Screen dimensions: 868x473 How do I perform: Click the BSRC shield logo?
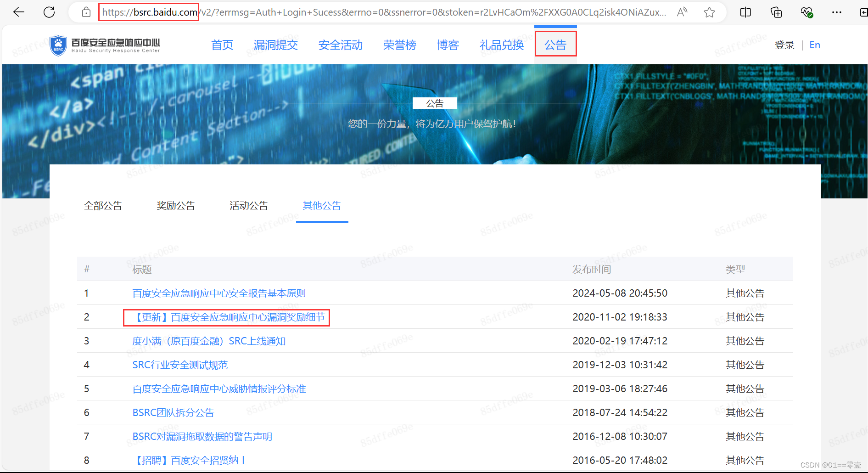click(58, 45)
